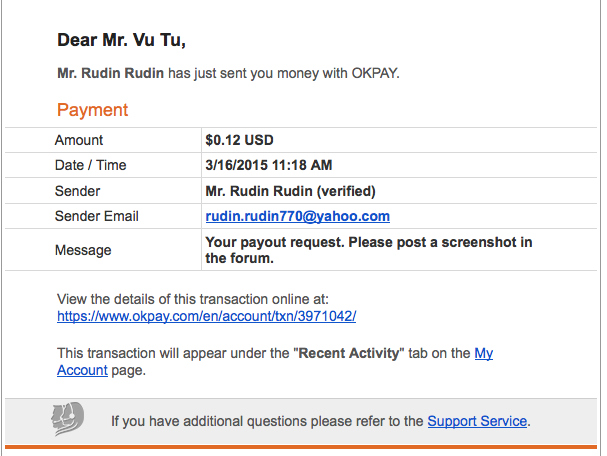Viewport: 607px width, 456px height.
Task: Click the bold "Recent Activity" text
Action: point(347,353)
